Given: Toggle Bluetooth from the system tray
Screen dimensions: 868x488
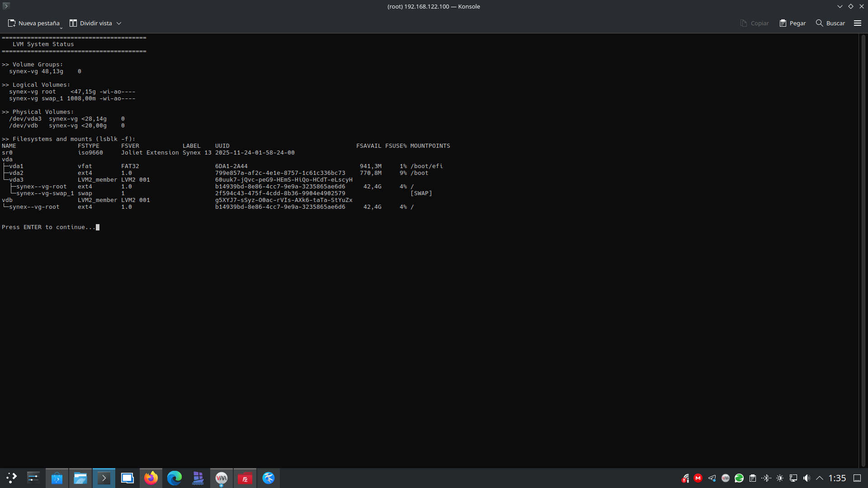Looking at the screenshot, I should pyautogui.click(x=766, y=478).
